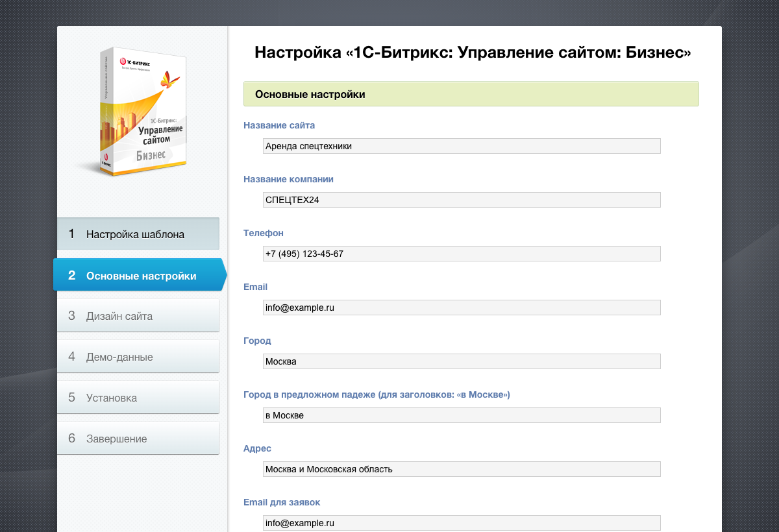Focus the Email для заявок input field
This screenshot has height=532, width=779.
462,523
